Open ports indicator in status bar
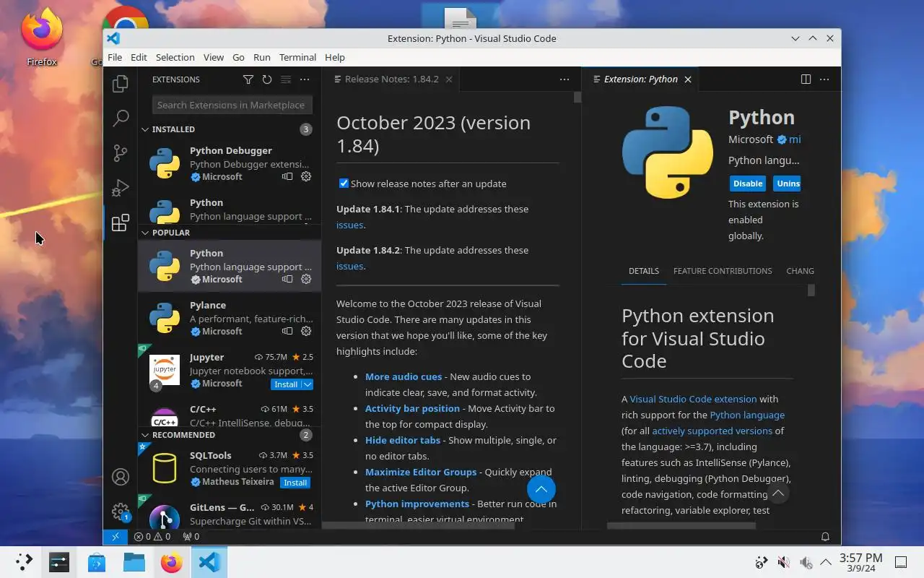The height and width of the screenshot is (578, 924). coord(191,537)
